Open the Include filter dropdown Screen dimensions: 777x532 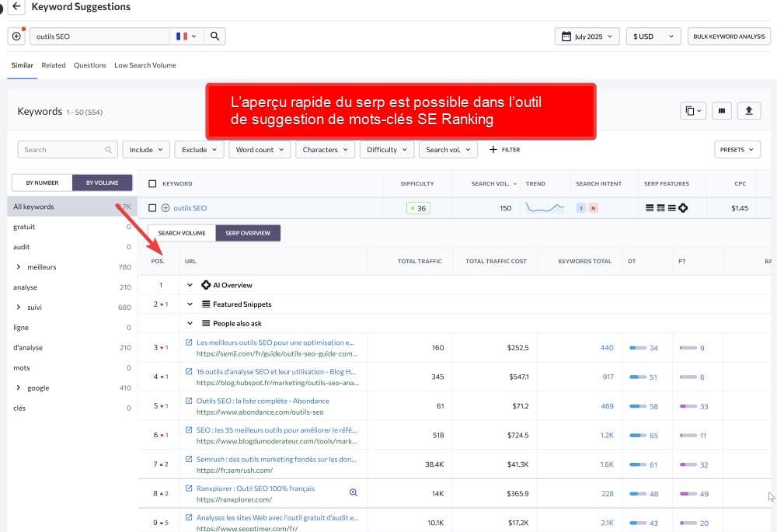(x=146, y=150)
